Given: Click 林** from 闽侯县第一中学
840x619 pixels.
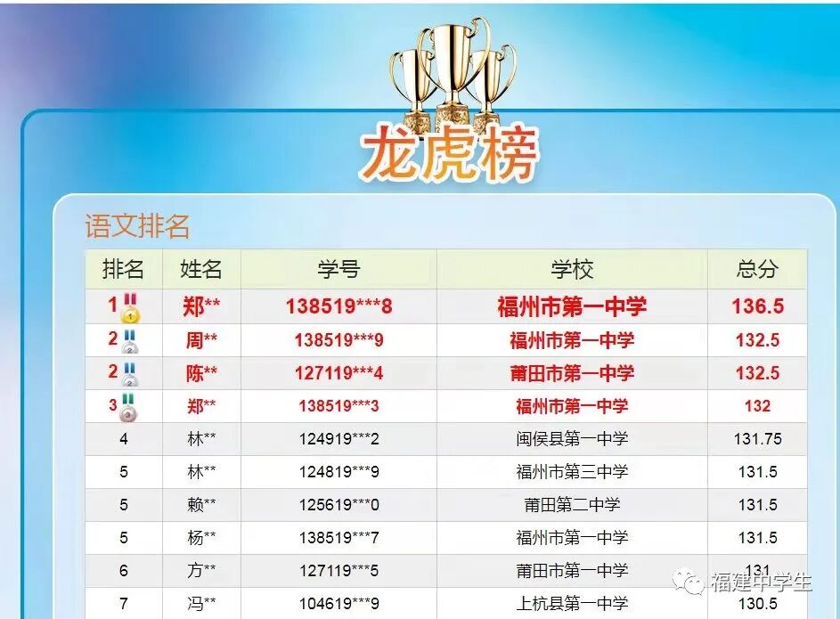Looking at the screenshot, I should pyautogui.click(x=201, y=439).
